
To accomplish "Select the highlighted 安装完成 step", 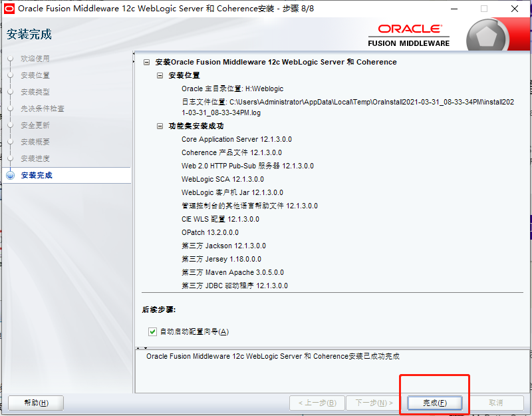I will 66,175.
